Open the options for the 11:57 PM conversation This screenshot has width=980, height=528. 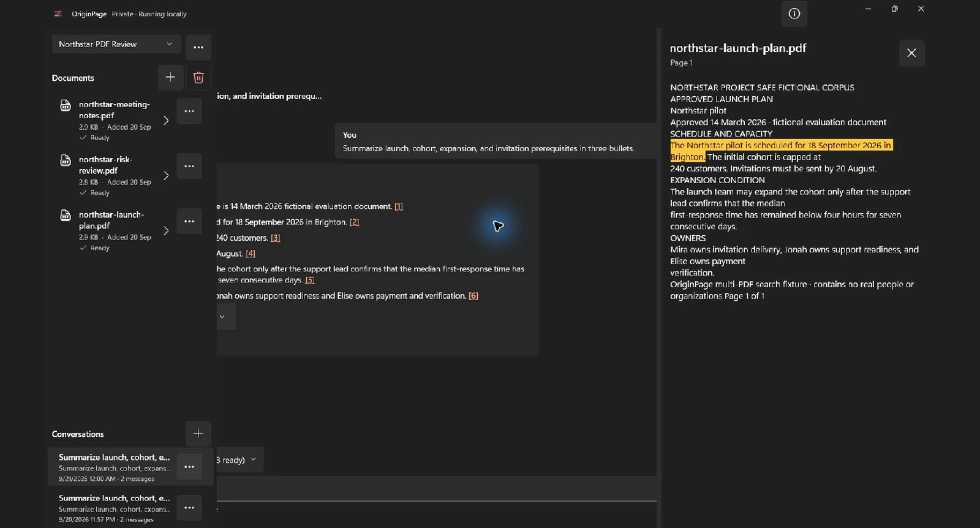point(189,508)
